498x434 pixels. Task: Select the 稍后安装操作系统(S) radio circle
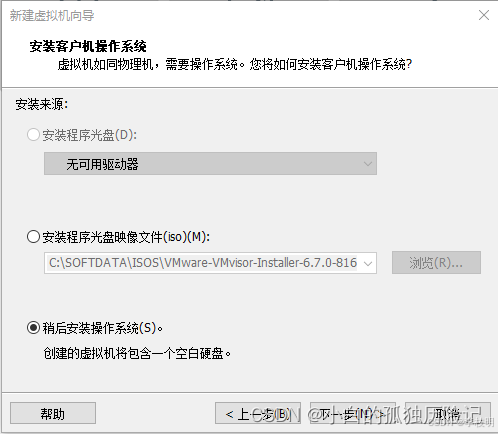click(33, 328)
